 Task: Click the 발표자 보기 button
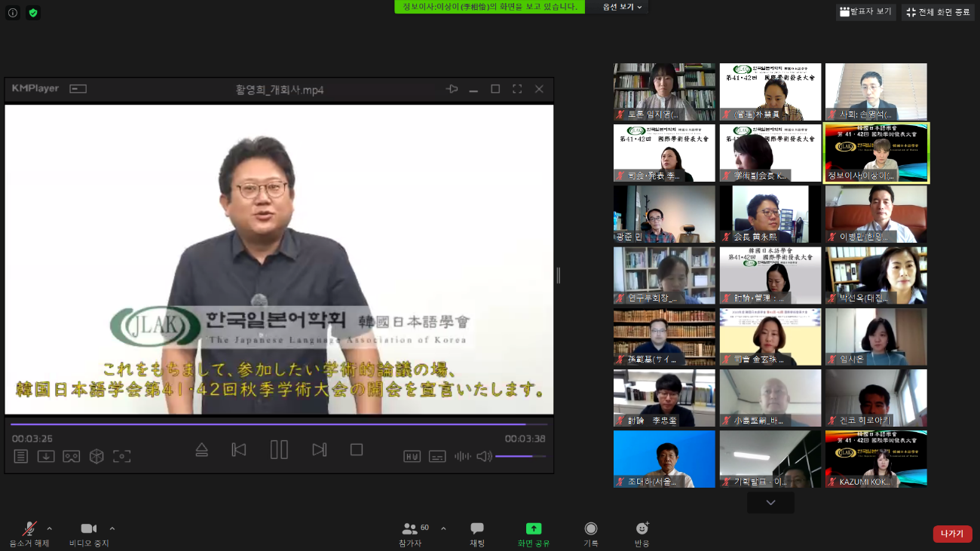click(x=865, y=11)
